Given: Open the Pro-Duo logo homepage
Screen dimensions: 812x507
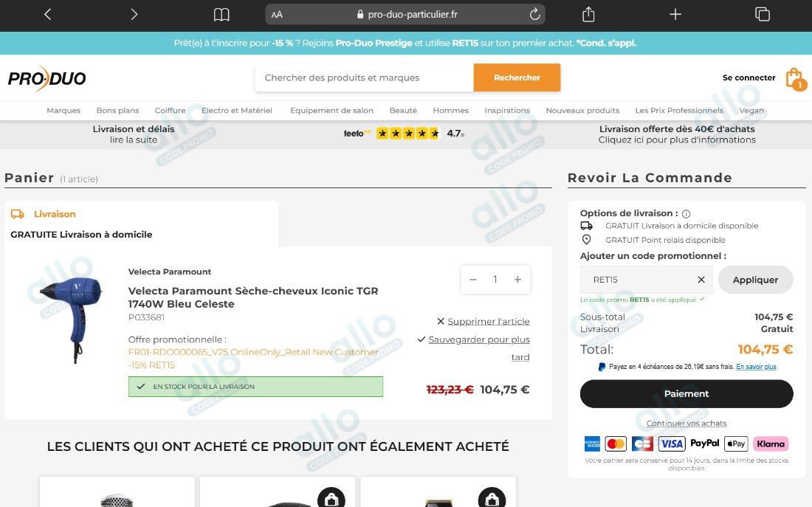Looking at the screenshot, I should click(x=47, y=78).
